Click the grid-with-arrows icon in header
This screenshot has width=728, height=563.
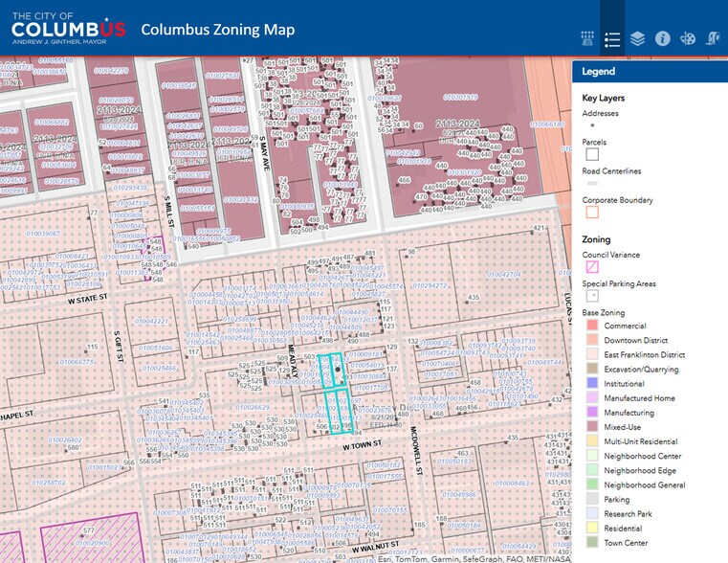point(587,39)
